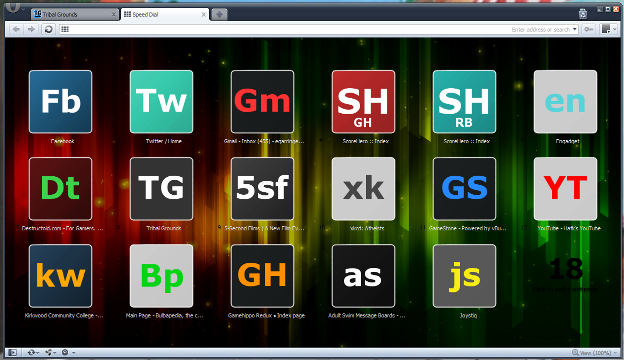Click the 'Facebook' caption under Fb tile
The image size is (624, 360).
pyautogui.click(x=62, y=141)
